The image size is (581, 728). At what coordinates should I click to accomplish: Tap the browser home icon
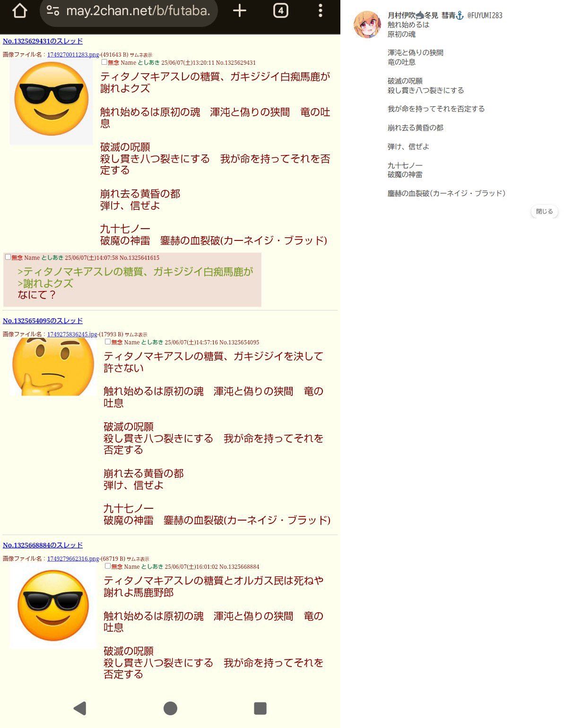point(19,10)
